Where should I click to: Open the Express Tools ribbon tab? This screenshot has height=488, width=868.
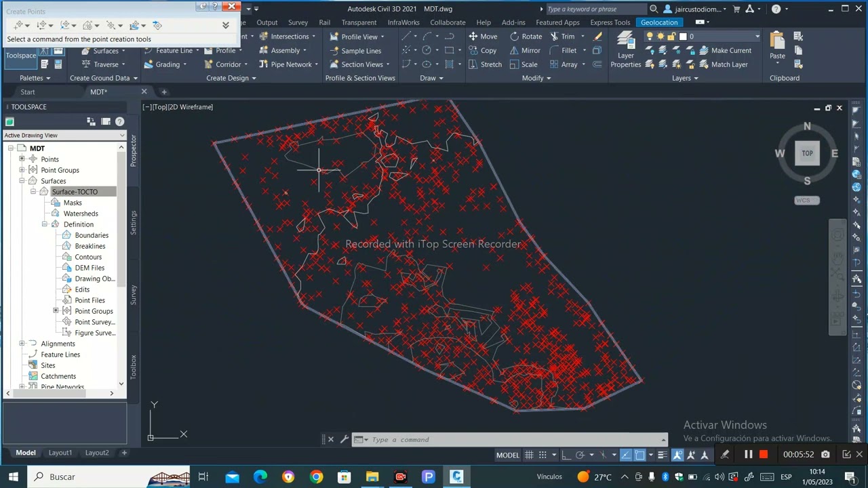click(610, 22)
